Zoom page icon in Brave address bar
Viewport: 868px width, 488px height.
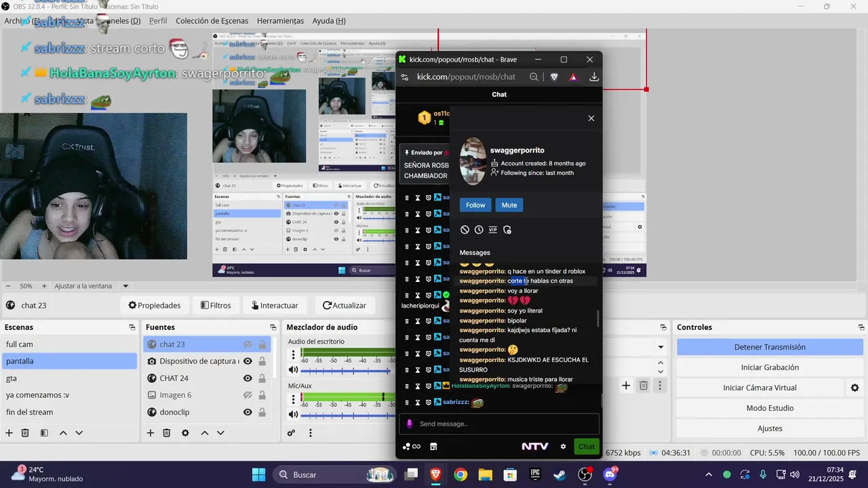[x=534, y=77]
